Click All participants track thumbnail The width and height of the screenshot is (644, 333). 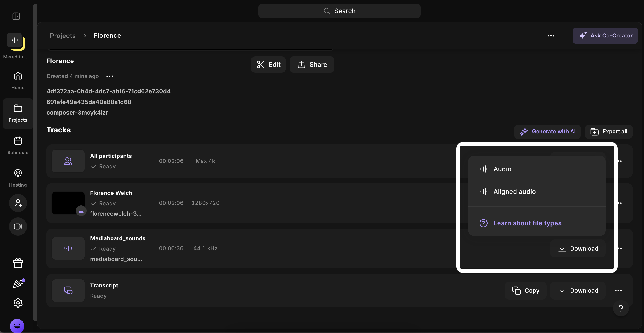[68, 161]
